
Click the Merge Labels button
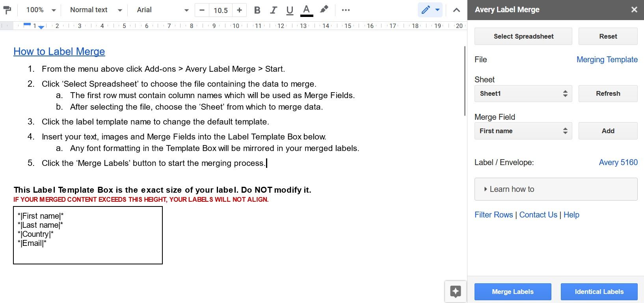[513, 292]
